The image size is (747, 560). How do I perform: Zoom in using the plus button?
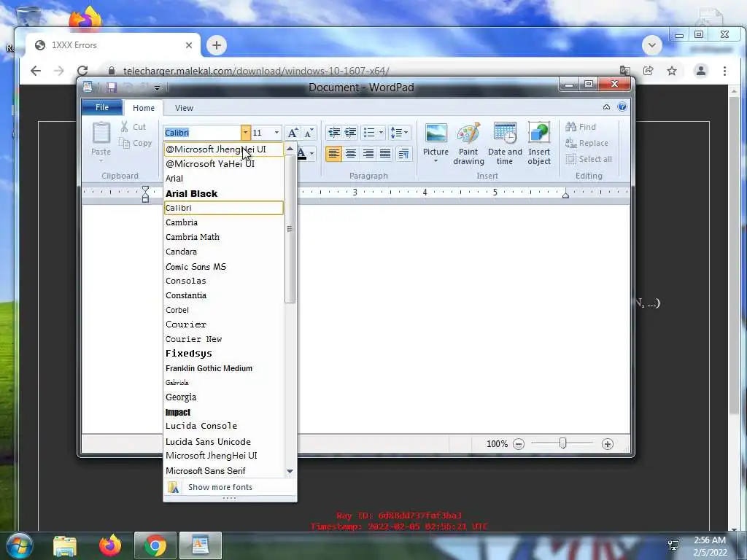(608, 444)
